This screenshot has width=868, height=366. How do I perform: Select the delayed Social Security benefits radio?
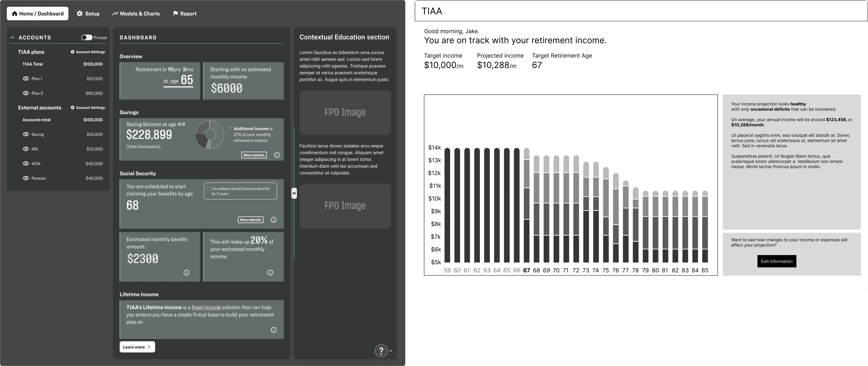click(x=209, y=189)
